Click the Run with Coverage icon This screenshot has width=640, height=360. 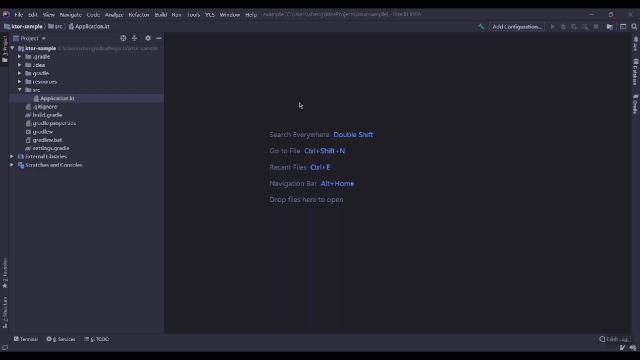574,27
